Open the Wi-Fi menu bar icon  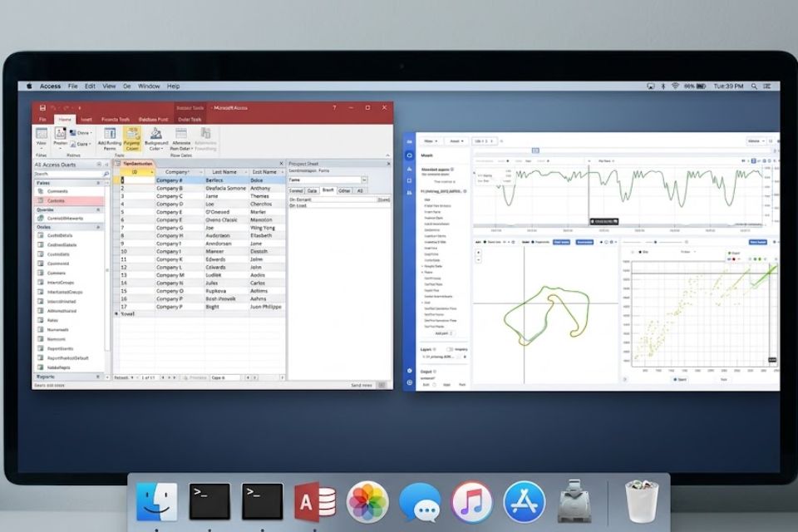pyautogui.click(x=675, y=86)
